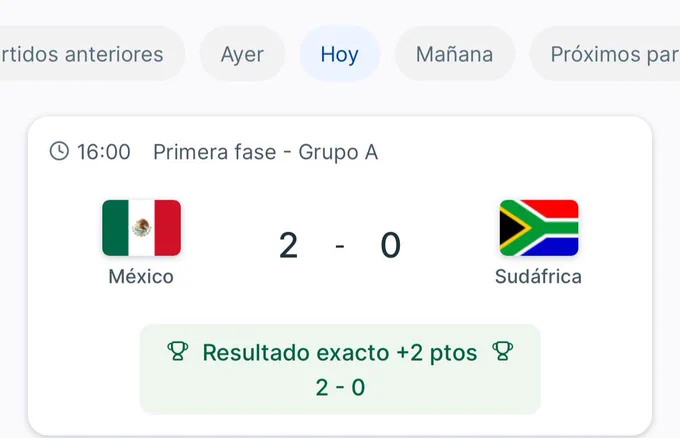Click the predicted 2 - 0 result
This screenshot has width=680, height=438.
click(340, 387)
